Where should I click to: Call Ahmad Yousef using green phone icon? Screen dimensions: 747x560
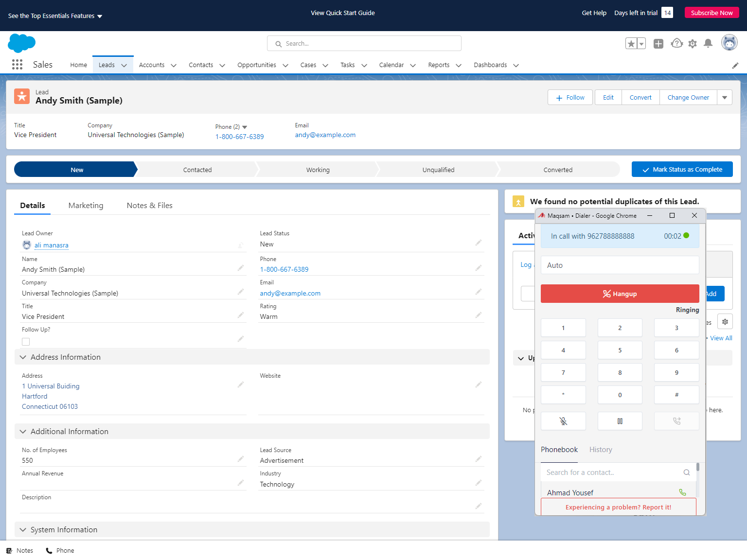click(682, 492)
